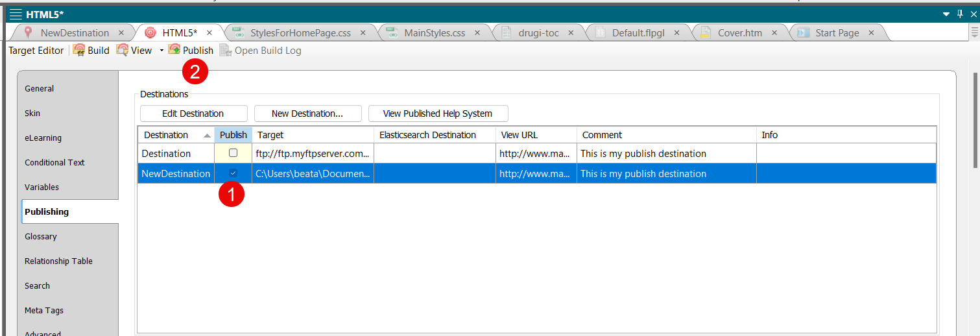Image resolution: width=980 pixels, height=336 pixels.
Task: Select the 'NewDestination' row name cell
Action: pyautogui.click(x=176, y=174)
